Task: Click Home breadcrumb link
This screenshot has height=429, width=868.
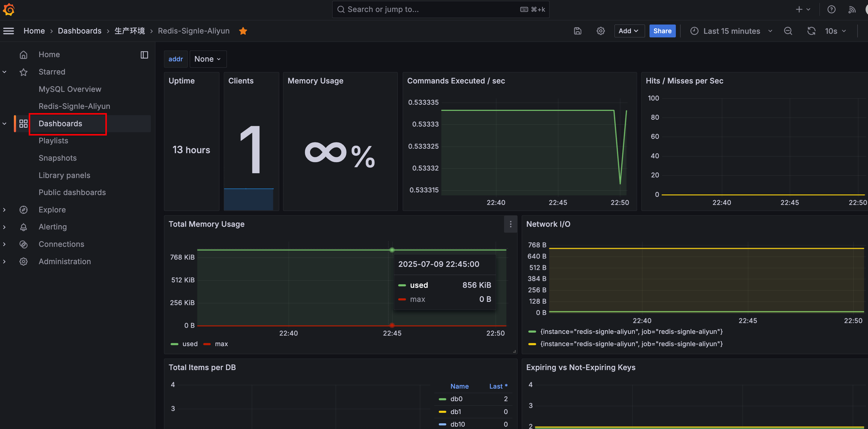Action: [x=34, y=31]
